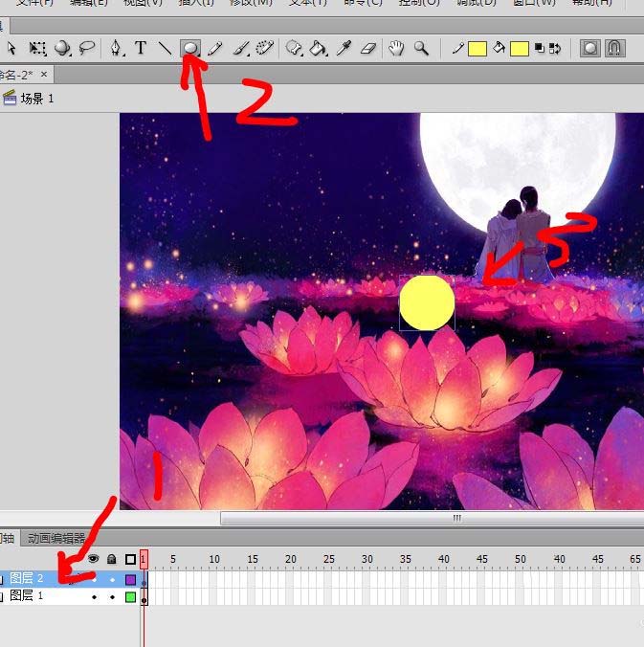Close the 未命名-2 document tab
The height and width of the screenshot is (647, 644).
tap(44, 75)
